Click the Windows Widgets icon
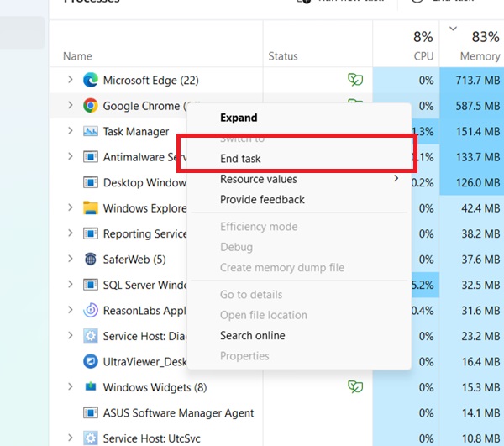The image size is (504, 446). tap(91, 387)
